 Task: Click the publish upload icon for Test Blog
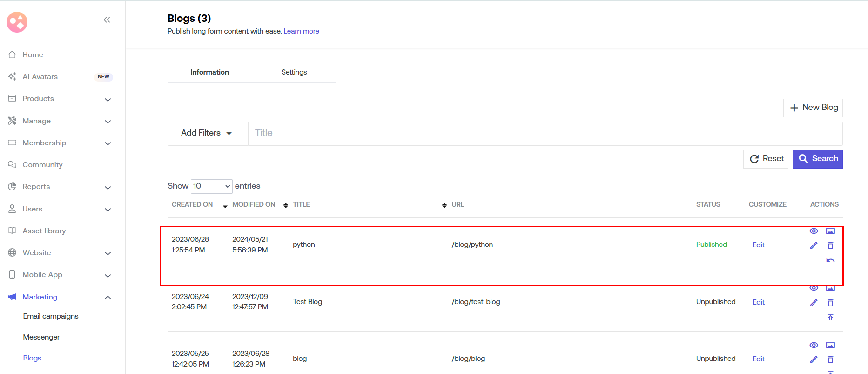(x=830, y=317)
